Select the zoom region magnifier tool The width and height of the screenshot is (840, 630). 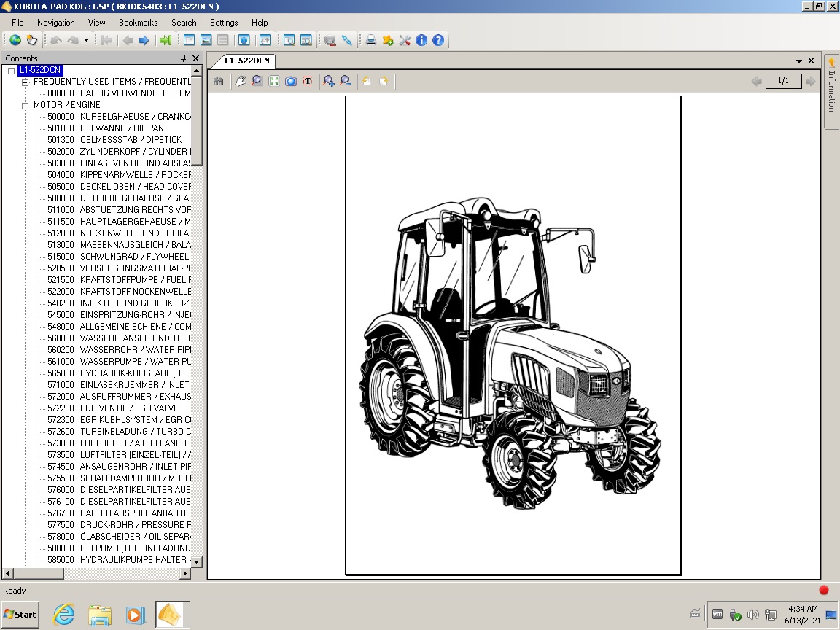(257, 81)
